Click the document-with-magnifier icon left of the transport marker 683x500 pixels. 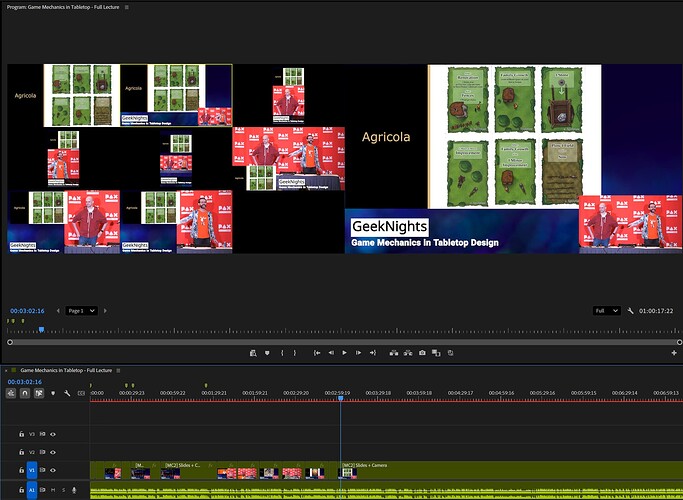click(x=253, y=353)
